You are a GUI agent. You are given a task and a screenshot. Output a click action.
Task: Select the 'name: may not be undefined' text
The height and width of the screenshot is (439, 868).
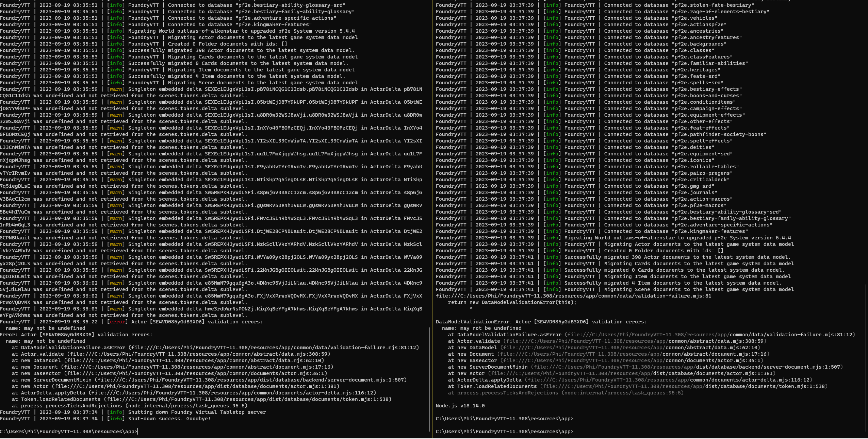46,328
